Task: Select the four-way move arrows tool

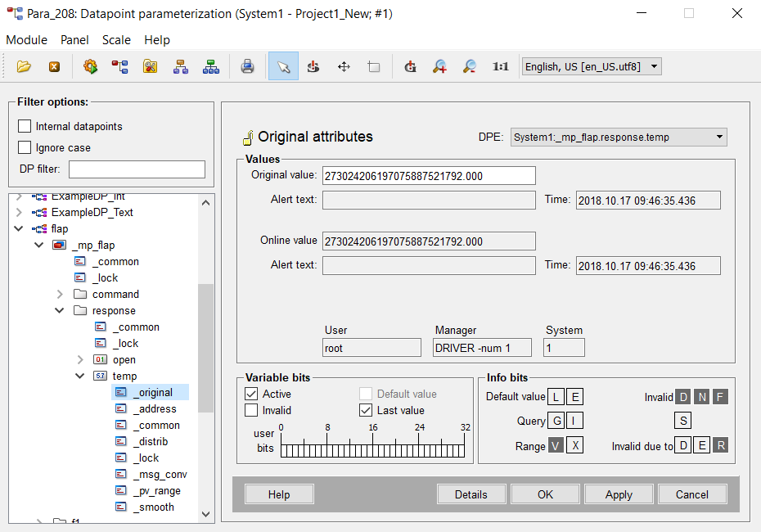Action: coord(344,66)
